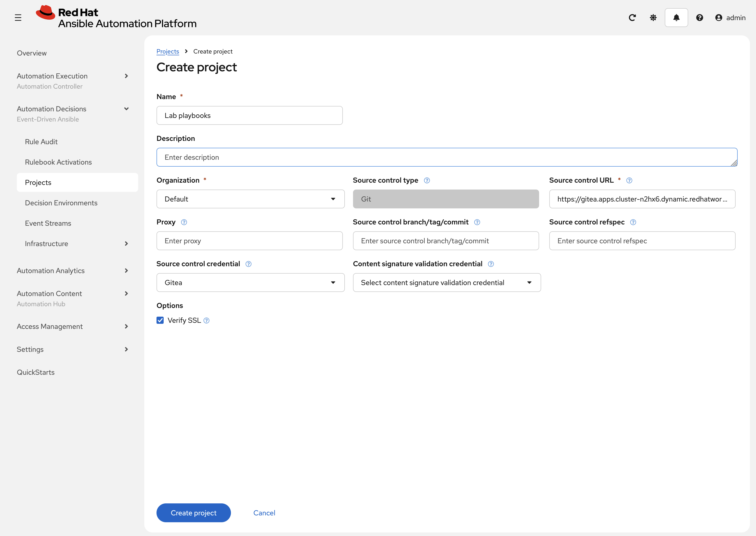This screenshot has width=756, height=536.
Task: Click the admin user profile icon
Action: (719, 18)
